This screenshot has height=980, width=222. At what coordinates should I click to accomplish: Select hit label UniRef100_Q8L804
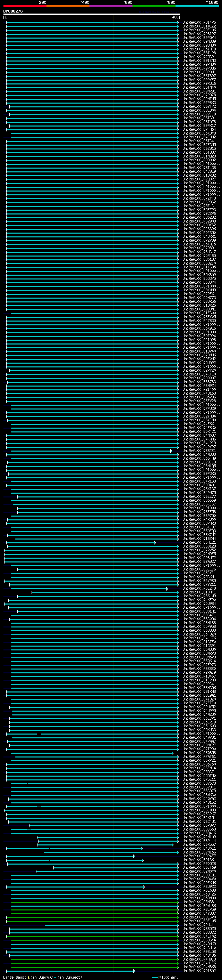199,110
